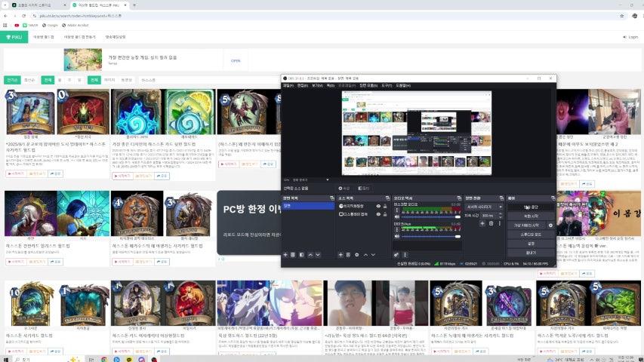Image resolution: width=644 pixels, height=362 pixels.
Task: Click Login link on PIKU header
Action: coord(630,37)
